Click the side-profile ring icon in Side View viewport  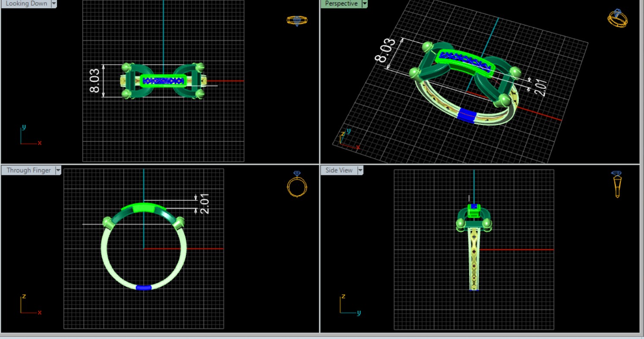[x=617, y=184]
